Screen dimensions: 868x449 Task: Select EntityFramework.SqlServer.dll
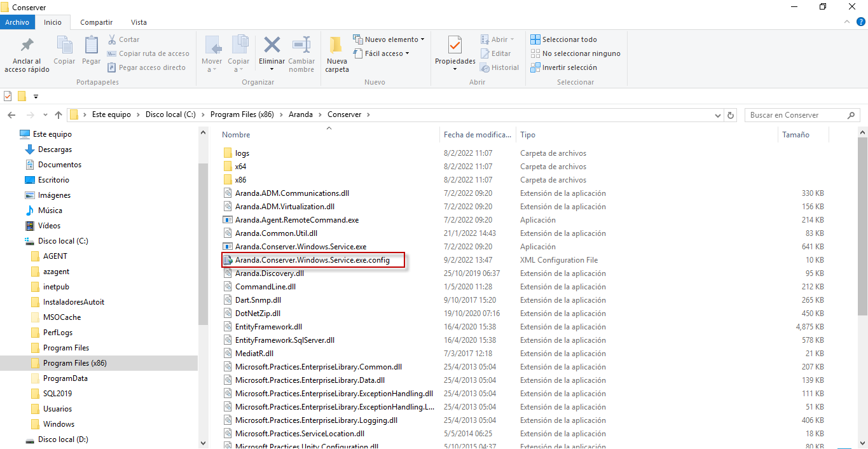285,340
